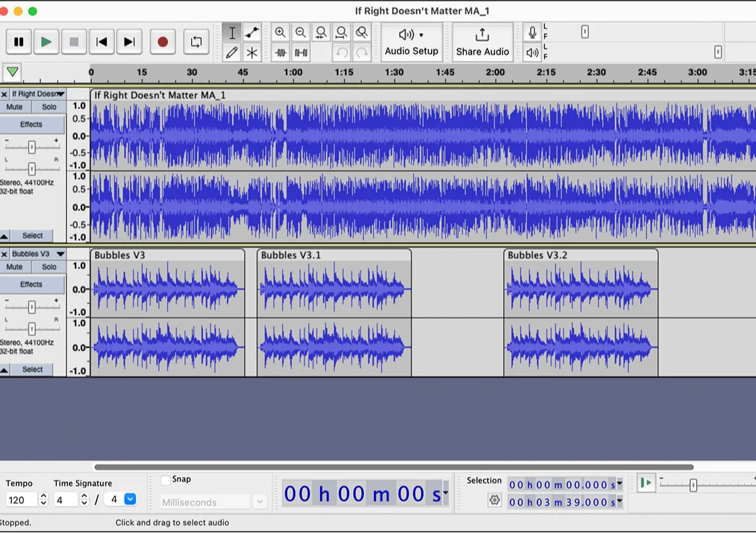
Task: Start playback with the Play button
Action: (x=46, y=42)
